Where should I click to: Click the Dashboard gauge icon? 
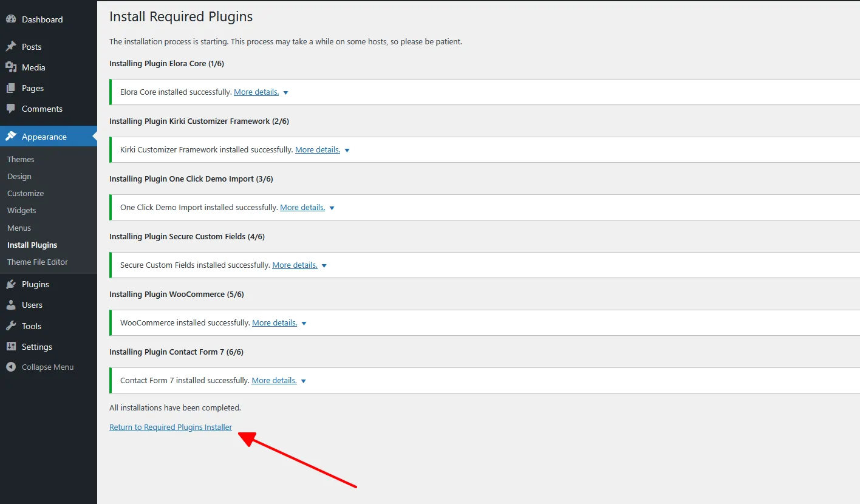click(11, 19)
